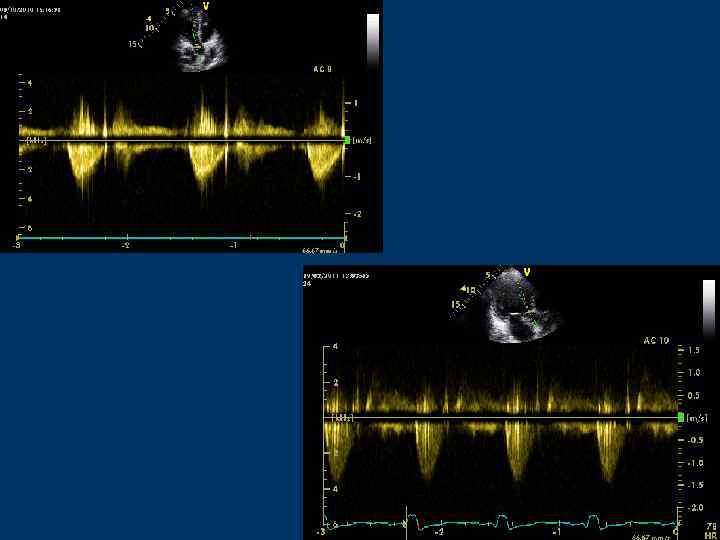Click the white baseline in the AC 8 spectrum

point(182,140)
